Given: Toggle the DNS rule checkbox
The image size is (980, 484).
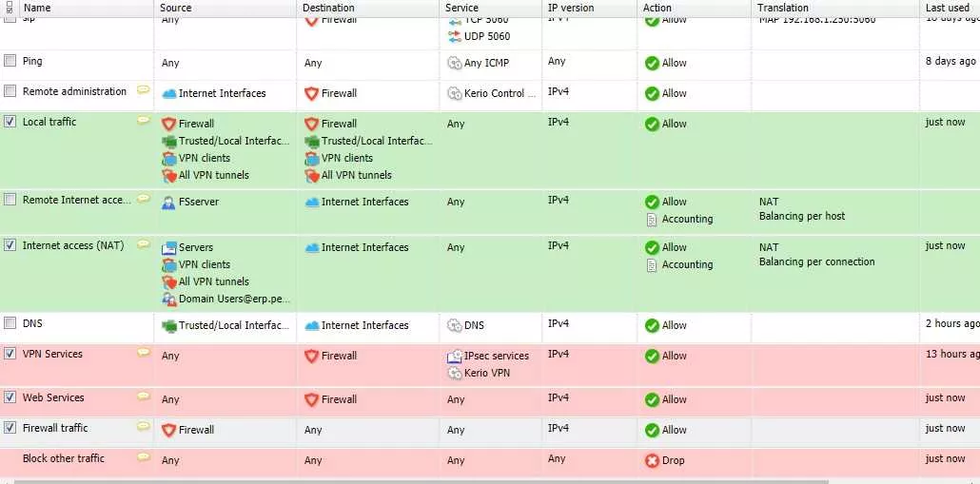Looking at the screenshot, I should pos(10,323).
